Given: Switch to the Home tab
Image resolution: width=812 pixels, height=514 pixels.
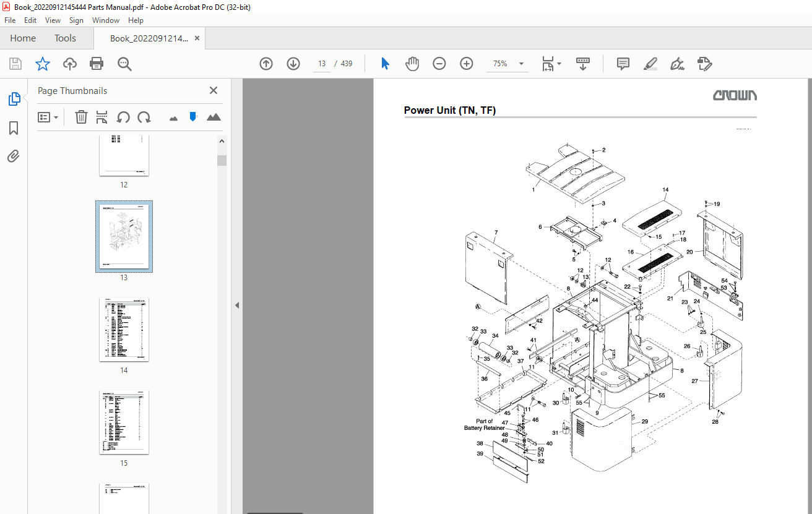Looking at the screenshot, I should [23, 38].
